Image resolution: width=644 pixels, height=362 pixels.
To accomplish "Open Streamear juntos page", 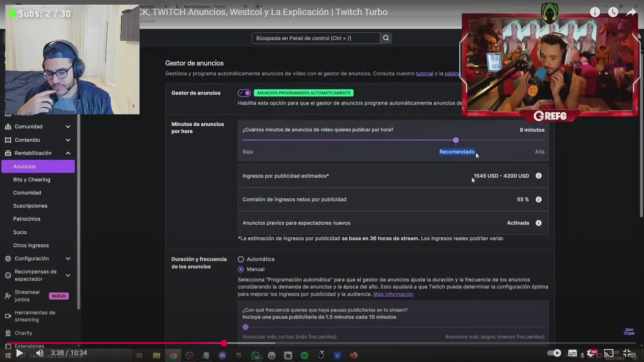I will click(27, 296).
